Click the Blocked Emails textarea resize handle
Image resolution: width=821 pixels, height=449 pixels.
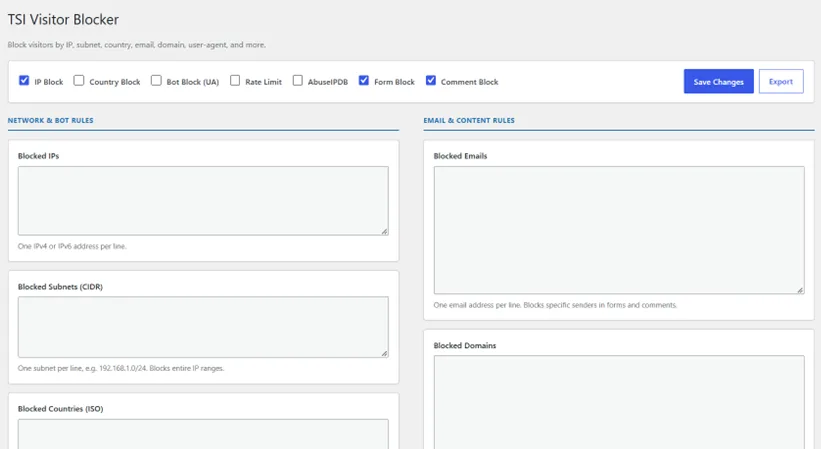click(x=800, y=290)
